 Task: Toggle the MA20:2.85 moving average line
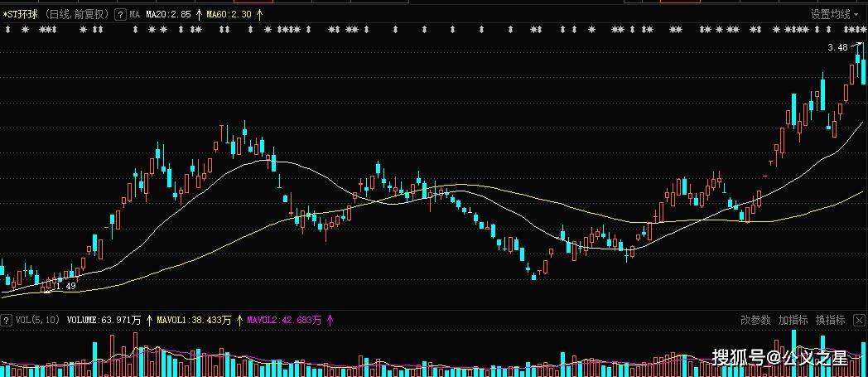[x=169, y=15]
